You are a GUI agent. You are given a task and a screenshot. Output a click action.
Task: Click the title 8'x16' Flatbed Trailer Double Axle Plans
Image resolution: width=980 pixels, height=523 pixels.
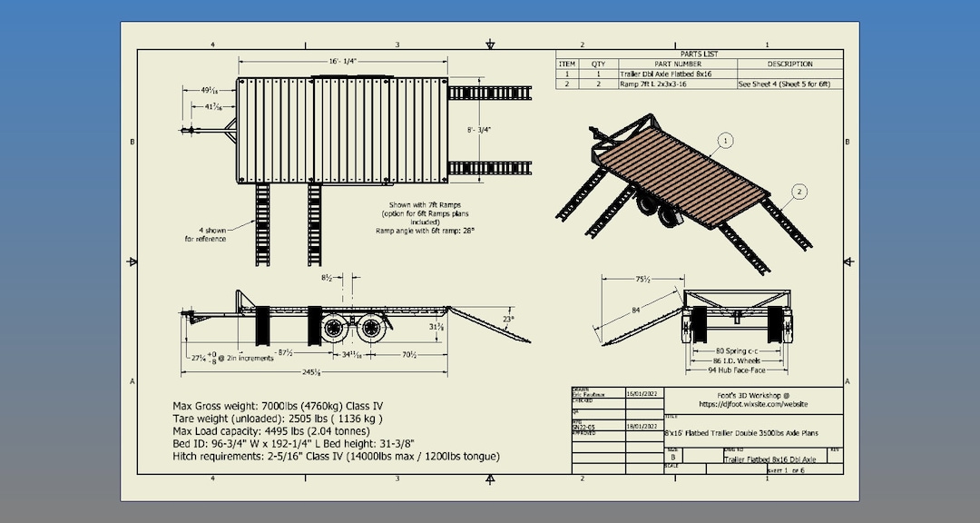pyautogui.click(x=740, y=434)
